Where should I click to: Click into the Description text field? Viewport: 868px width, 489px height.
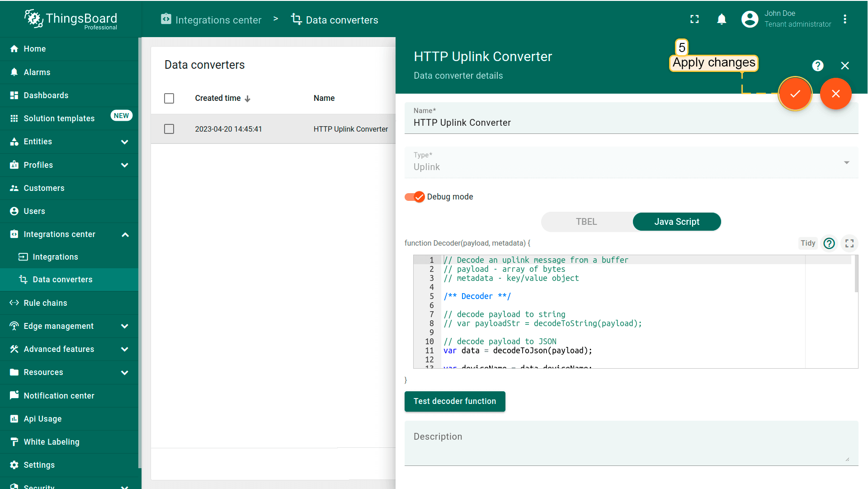pos(631,443)
